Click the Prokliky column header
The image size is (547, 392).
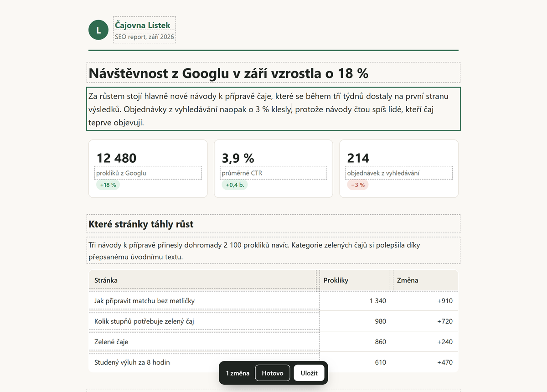[x=354, y=280]
